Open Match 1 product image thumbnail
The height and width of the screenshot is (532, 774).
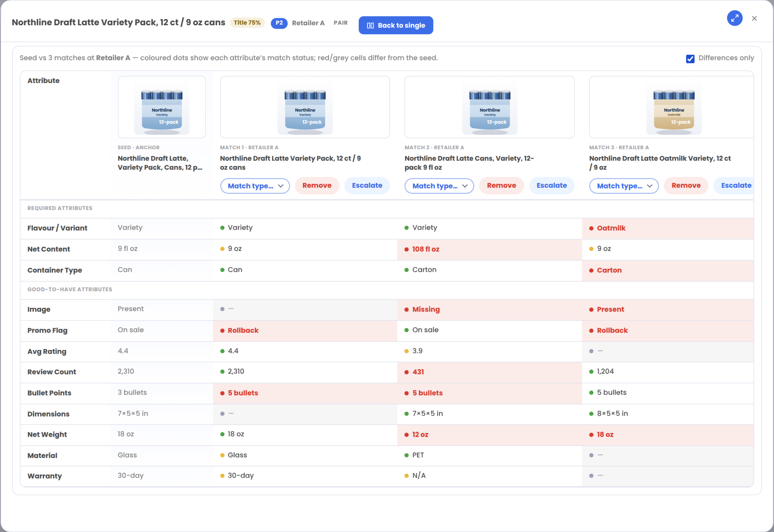click(x=305, y=107)
